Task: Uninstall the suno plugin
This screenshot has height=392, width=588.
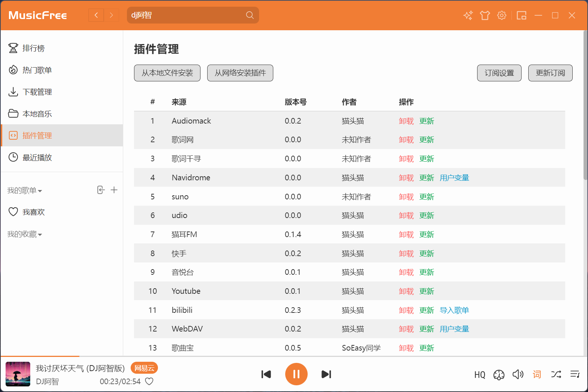Action: [x=406, y=197]
